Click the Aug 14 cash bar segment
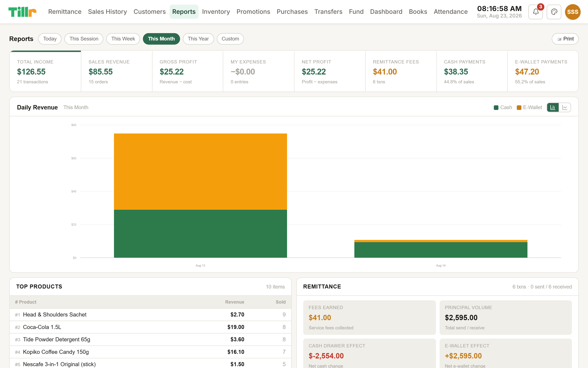Viewport: 588px width, 368px height. click(x=441, y=250)
